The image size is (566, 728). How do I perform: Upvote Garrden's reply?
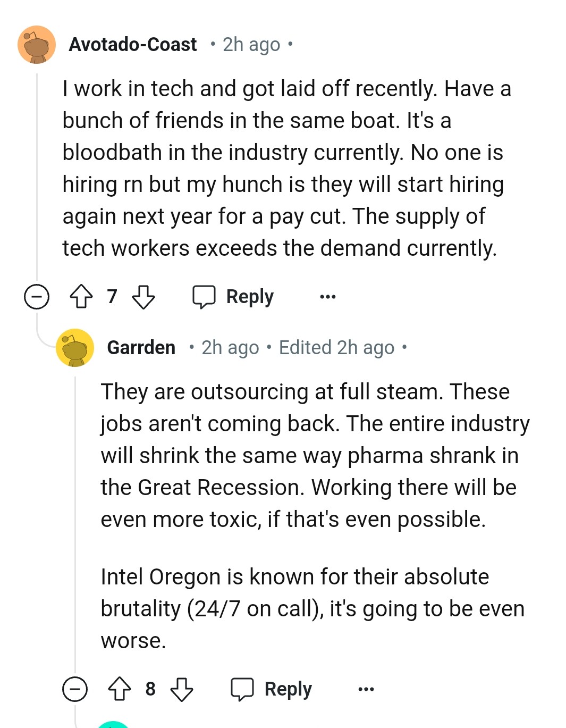pyautogui.click(x=120, y=689)
